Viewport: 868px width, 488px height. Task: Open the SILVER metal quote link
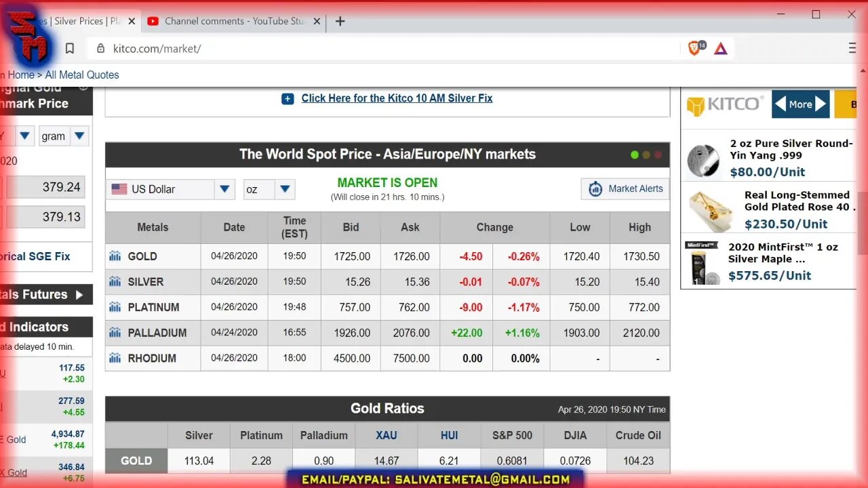[x=146, y=282]
